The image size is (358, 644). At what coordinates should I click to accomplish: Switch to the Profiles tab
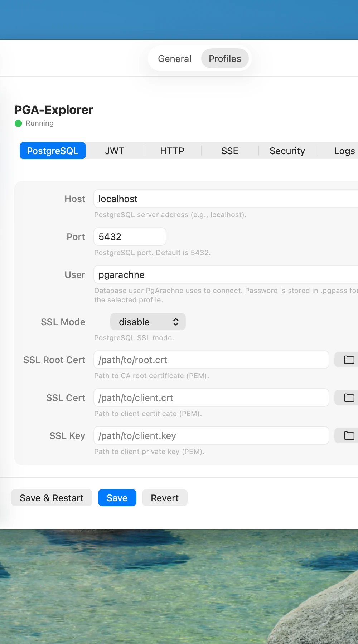pos(225,59)
